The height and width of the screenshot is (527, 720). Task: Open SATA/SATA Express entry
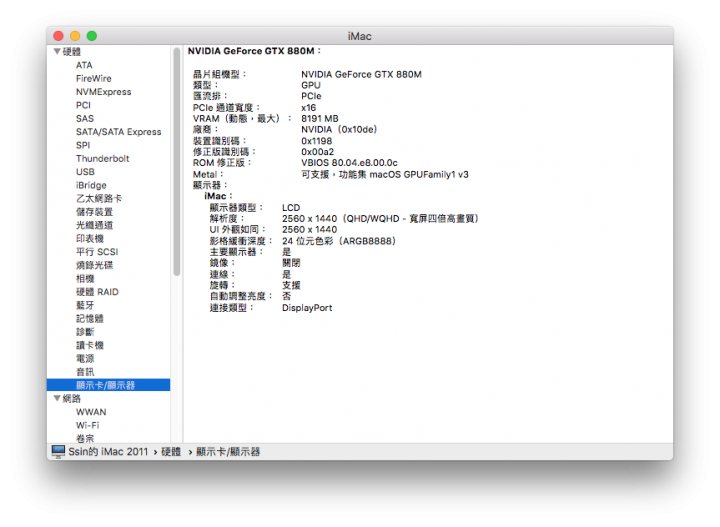coord(118,132)
